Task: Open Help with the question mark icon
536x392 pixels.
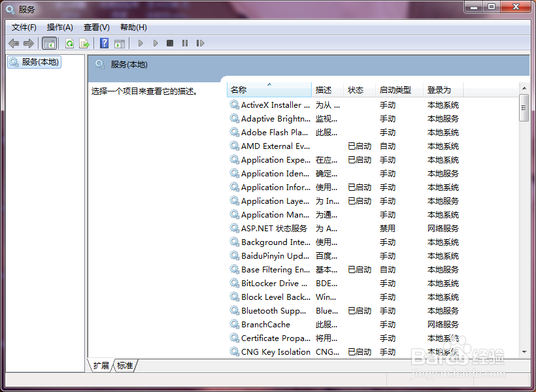Action: [104, 43]
